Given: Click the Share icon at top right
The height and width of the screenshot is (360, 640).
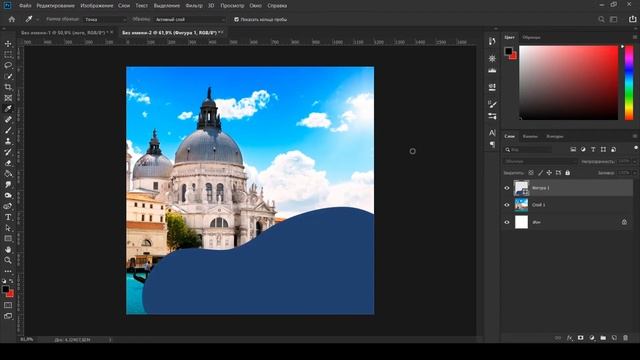Looking at the screenshot, I should click(x=632, y=19).
